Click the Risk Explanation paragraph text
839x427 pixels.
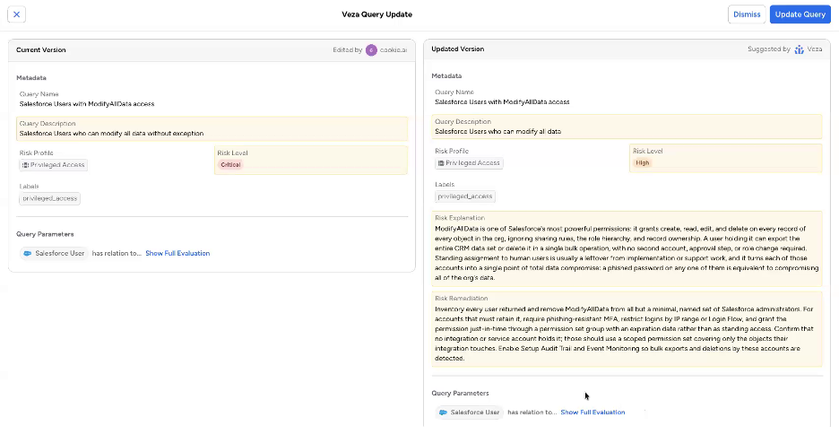point(627,253)
